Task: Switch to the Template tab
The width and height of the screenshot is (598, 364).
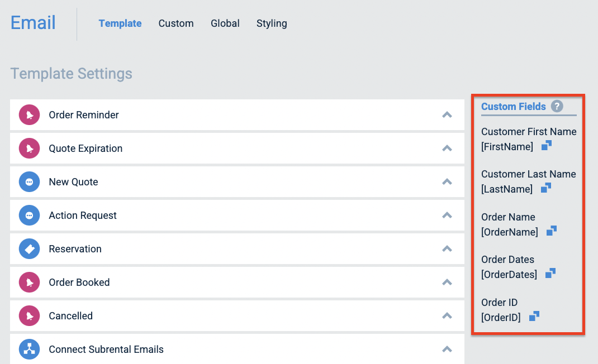Action: click(120, 23)
